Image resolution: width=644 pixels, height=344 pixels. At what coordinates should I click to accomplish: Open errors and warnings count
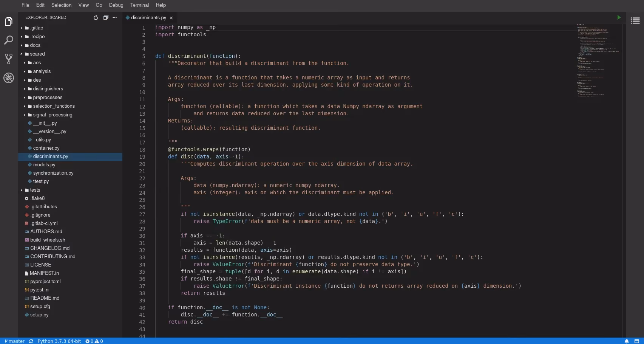(94, 341)
